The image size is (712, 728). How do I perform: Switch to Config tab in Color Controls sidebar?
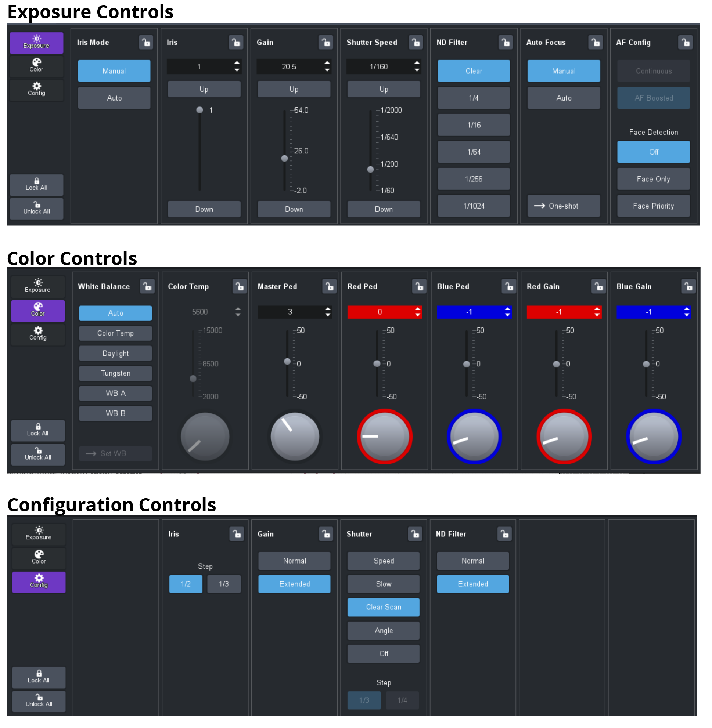pyautogui.click(x=38, y=334)
